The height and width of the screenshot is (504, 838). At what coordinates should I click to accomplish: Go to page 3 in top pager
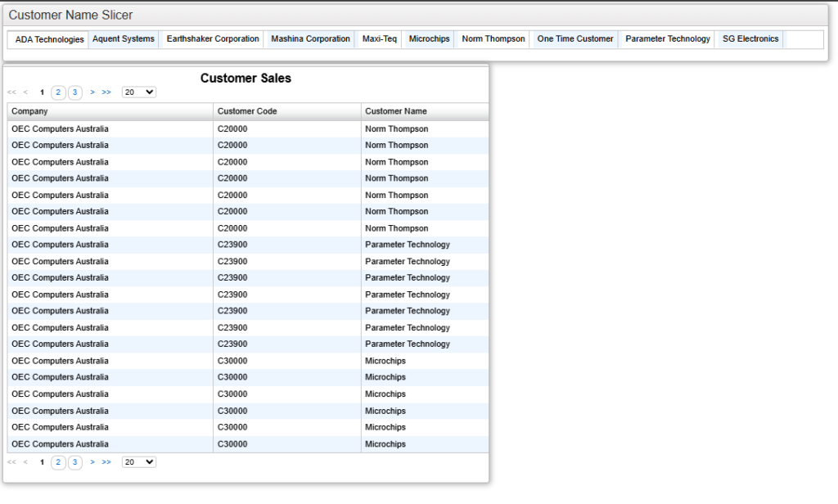(x=74, y=92)
